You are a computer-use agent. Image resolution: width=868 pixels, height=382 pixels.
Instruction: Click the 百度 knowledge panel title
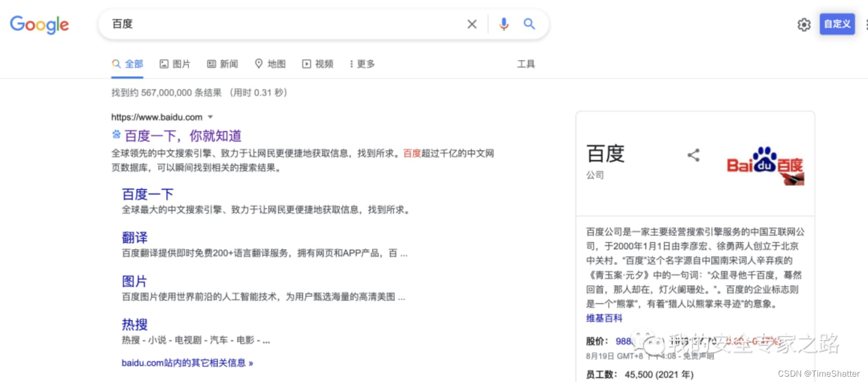606,154
